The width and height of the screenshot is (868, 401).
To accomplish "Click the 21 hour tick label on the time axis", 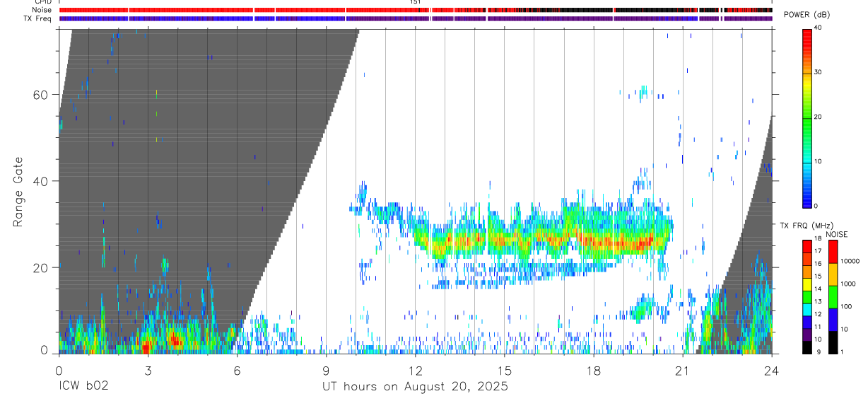I will coord(683,371).
